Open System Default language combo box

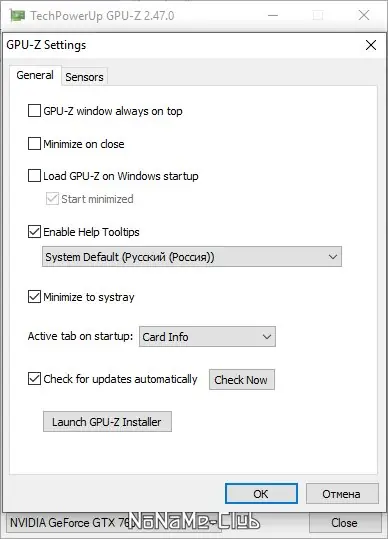click(x=192, y=257)
